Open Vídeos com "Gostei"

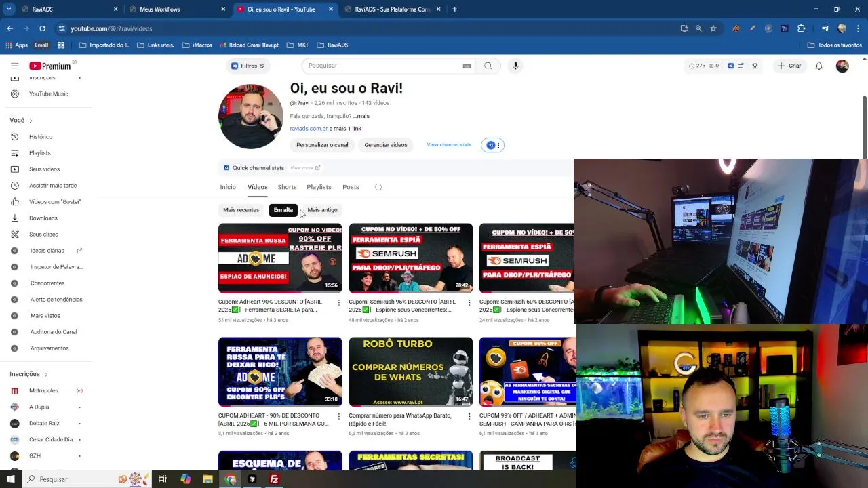coord(54,202)
